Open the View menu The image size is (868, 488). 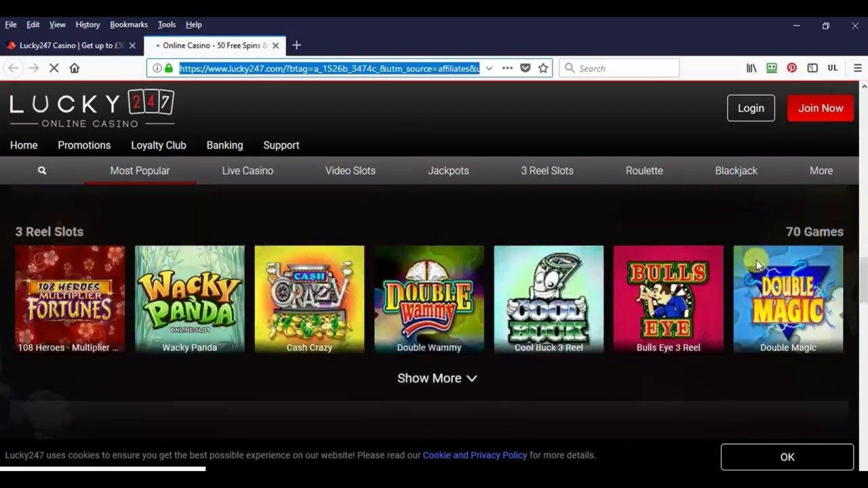(x=58, y=24)
